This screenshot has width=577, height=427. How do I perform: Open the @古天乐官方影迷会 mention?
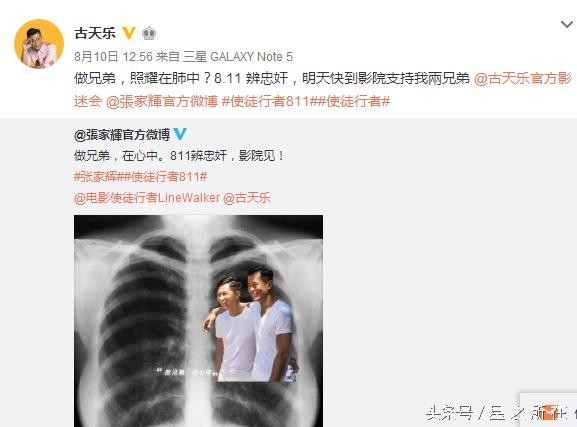323,89
